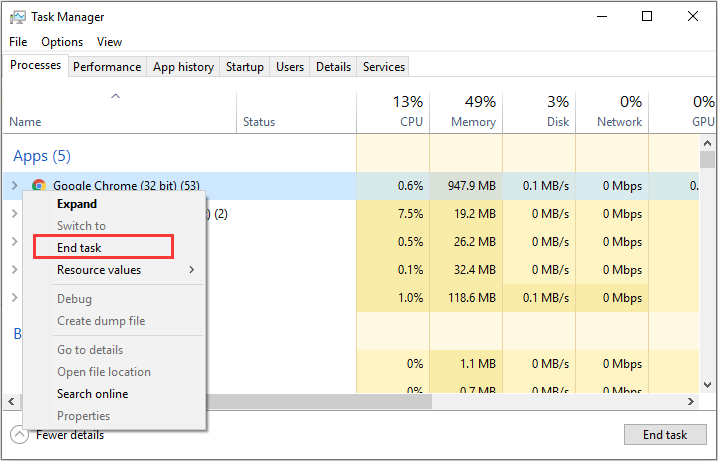Open the View menu

click(109, 42)
